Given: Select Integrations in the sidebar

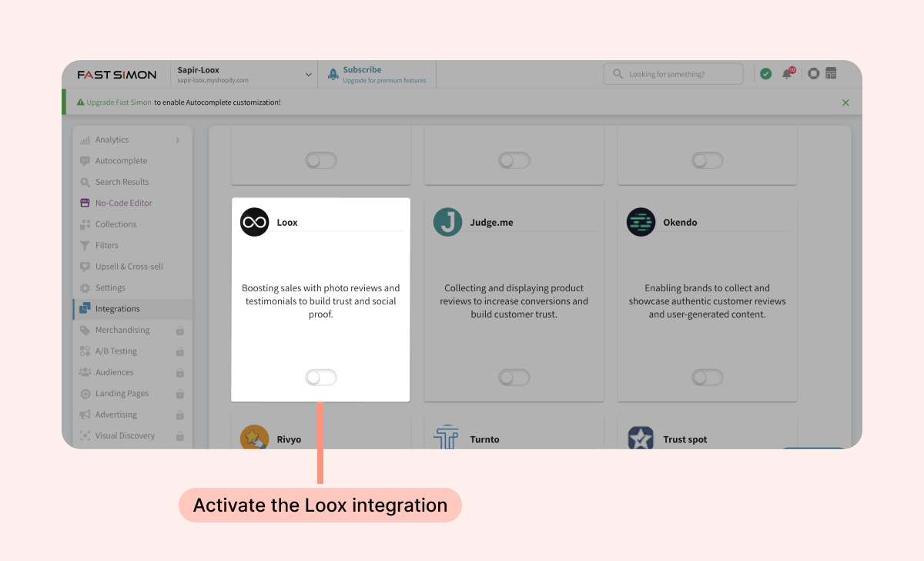Looking at the screenshot, I should coord(117,309).
